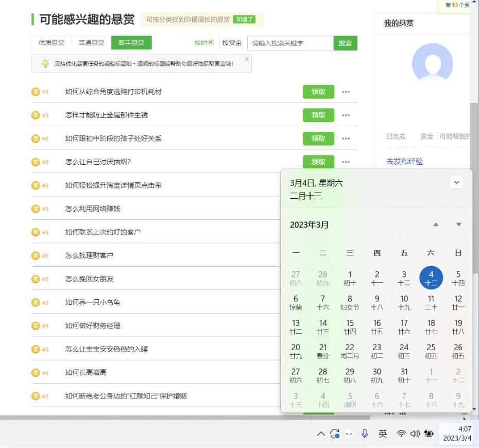
Task: Click 领取 on the first bounty row
Action: click(x=318, y=92)
